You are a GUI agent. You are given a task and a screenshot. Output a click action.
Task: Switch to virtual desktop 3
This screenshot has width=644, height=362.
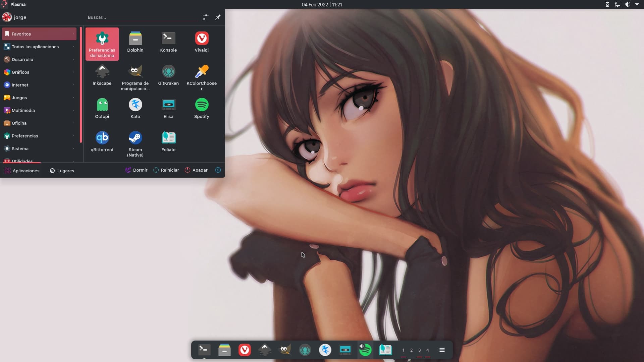point(420,350)
